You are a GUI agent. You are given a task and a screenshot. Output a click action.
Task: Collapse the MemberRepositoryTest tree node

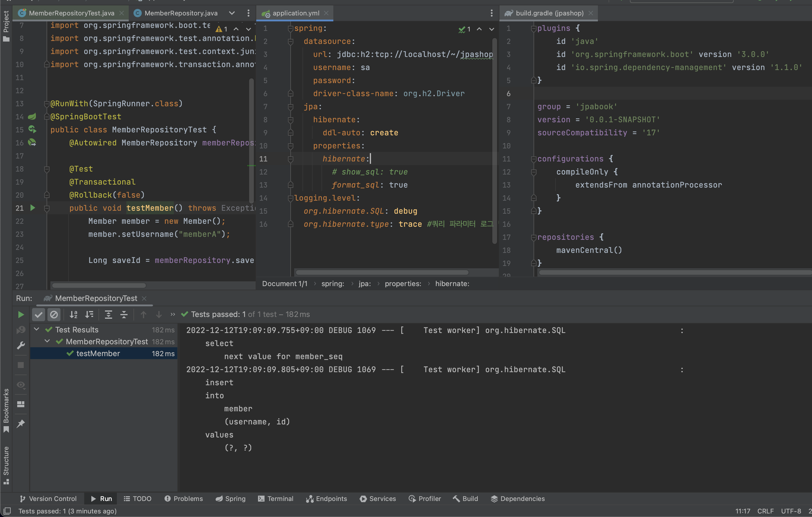47,341
